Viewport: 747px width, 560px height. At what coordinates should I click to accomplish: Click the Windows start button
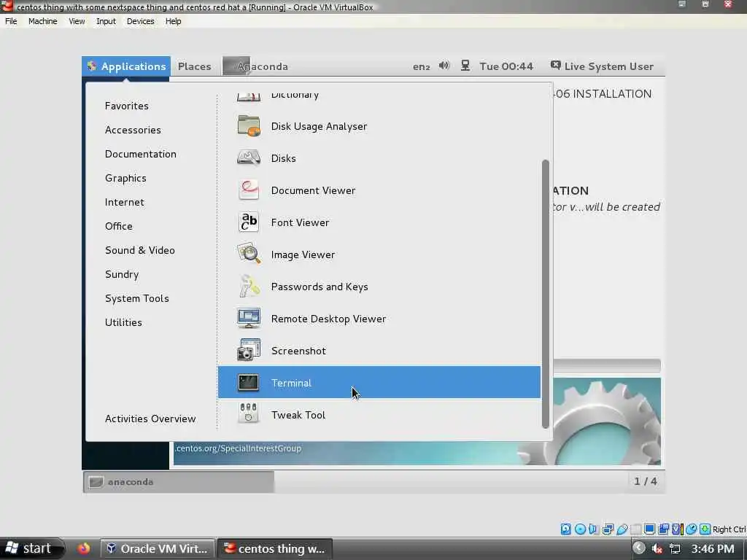click(31, 548)
